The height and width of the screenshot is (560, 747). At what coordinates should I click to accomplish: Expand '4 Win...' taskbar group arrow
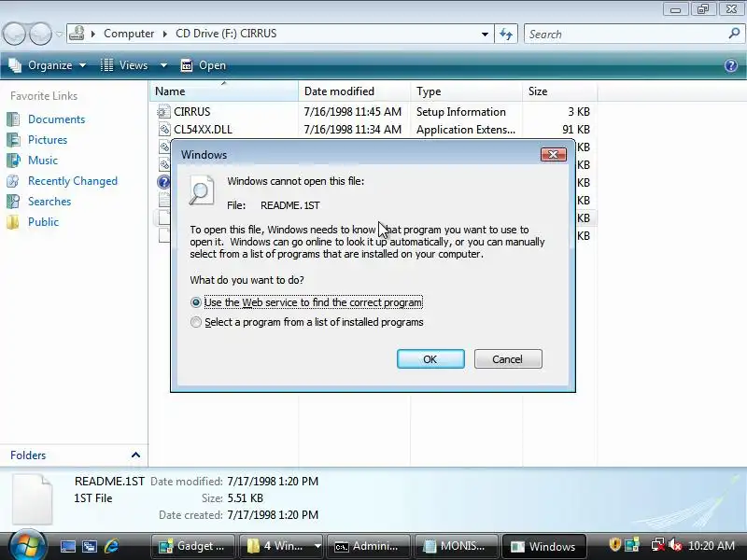(x=317, y=546)
